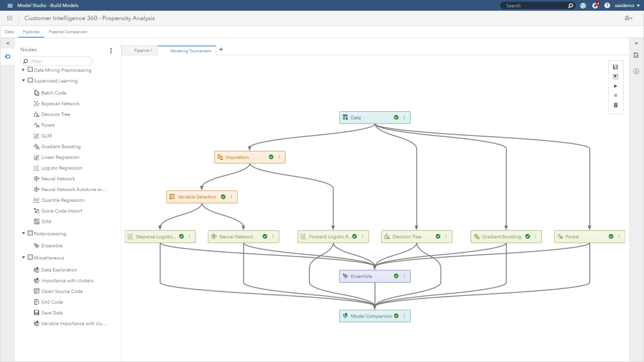Select Gradient Boosting in the Nodes list

(61, 146)
